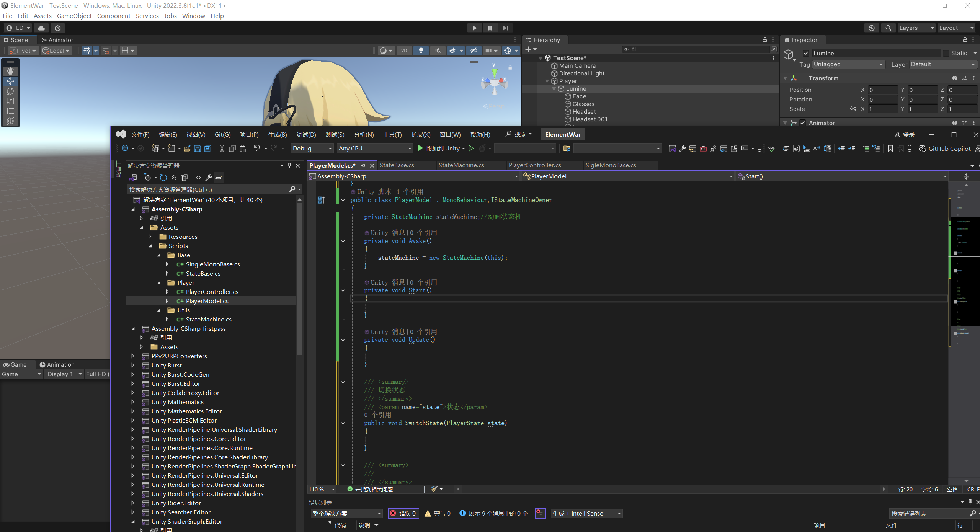
Task: Click the Position X input field
Action: (x=882, y=90)
